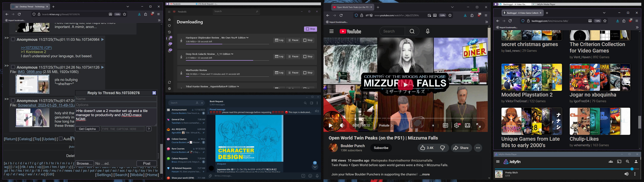Click the Telegram voice message microphone

(x=317, y=176)
